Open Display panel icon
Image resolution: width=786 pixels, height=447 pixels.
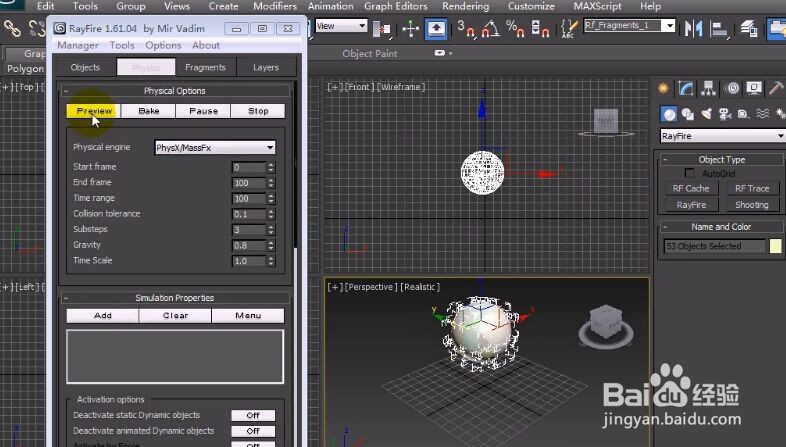tap(754, 89)
